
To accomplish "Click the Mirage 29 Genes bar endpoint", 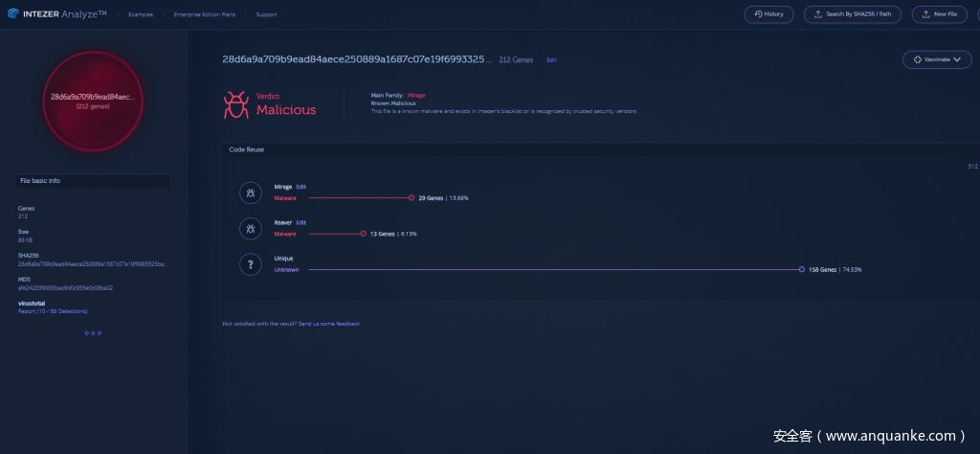I will 412,197.
